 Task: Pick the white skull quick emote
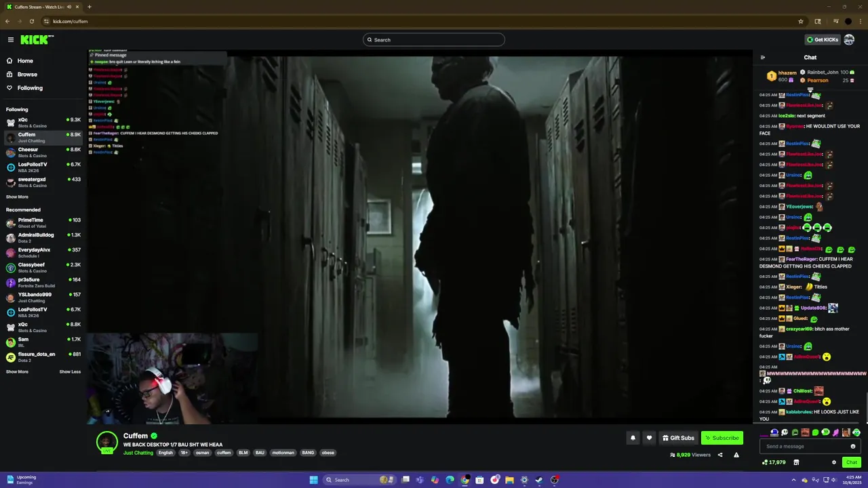tap(785, 432)
